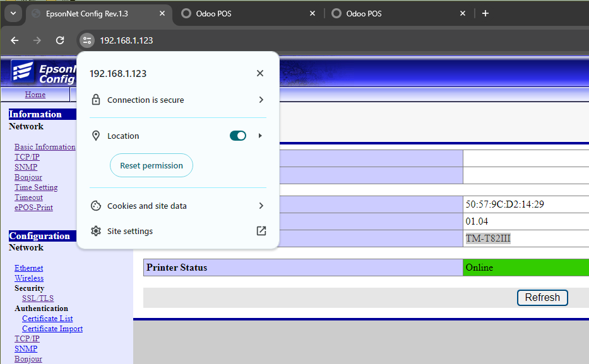The width and height of the screenshot is (589, 364).
Task: Open the SSL/TLS security link
Action: pyautogui.click(x=38, y=298)
